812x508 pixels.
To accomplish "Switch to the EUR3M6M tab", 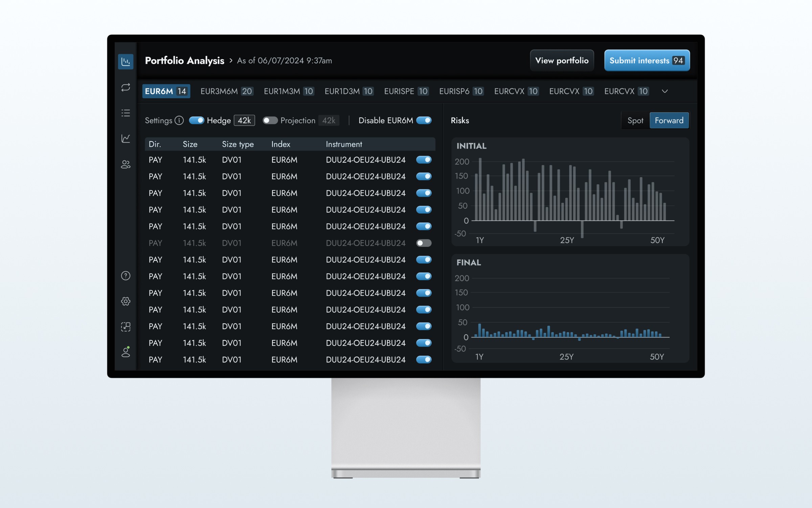I will [226, 91].
